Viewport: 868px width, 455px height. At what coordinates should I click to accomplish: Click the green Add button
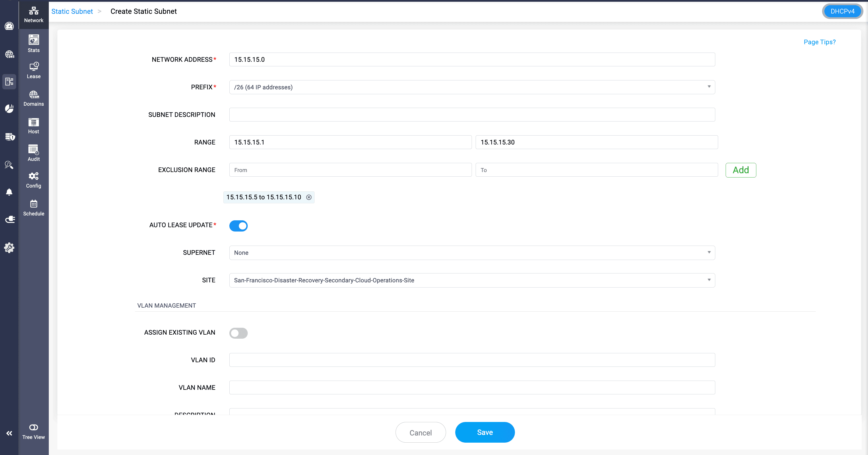(x=740, y=170)
